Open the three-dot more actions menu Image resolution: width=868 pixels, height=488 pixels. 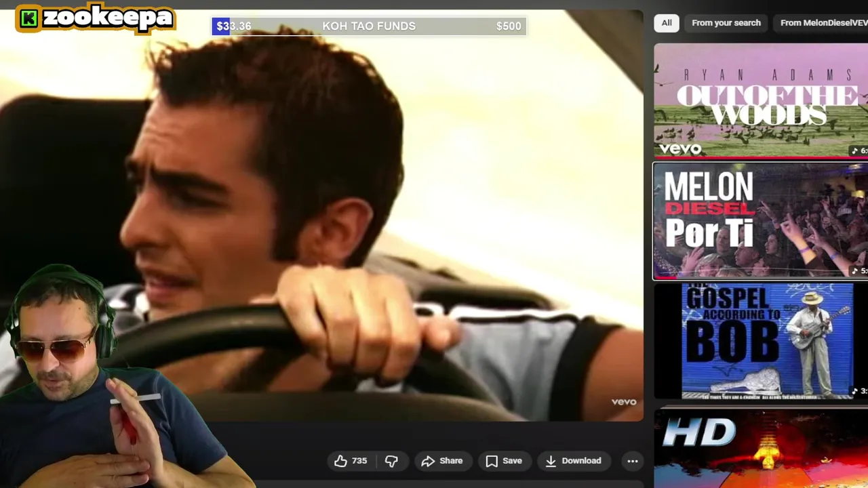pyautogui.click(x=633, y=461)
